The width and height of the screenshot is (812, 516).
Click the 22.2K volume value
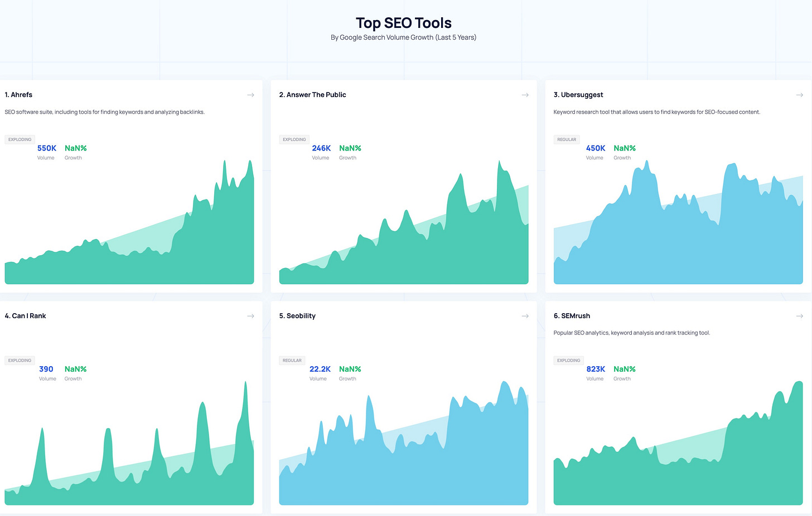coord(320,369)
